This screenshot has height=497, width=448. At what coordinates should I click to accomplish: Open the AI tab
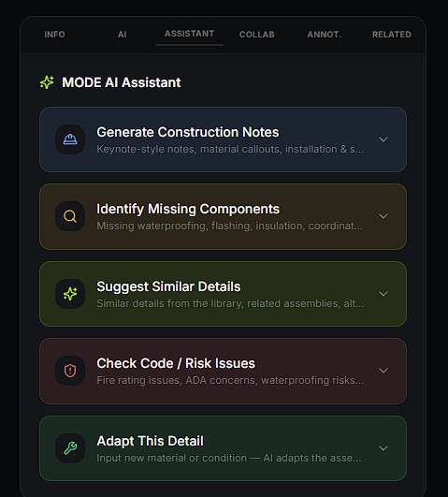pyautogui.click(x=122, y=35)
